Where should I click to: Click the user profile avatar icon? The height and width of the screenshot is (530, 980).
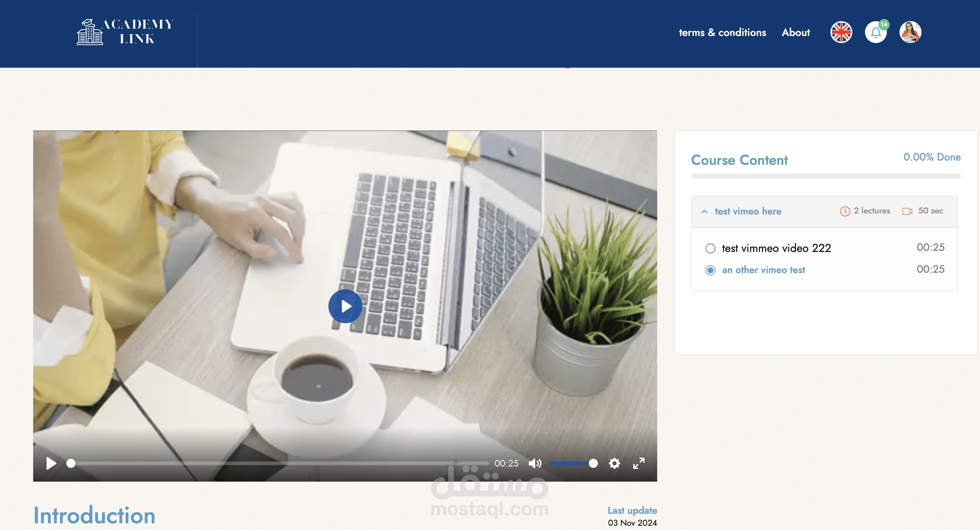point(910,32)
